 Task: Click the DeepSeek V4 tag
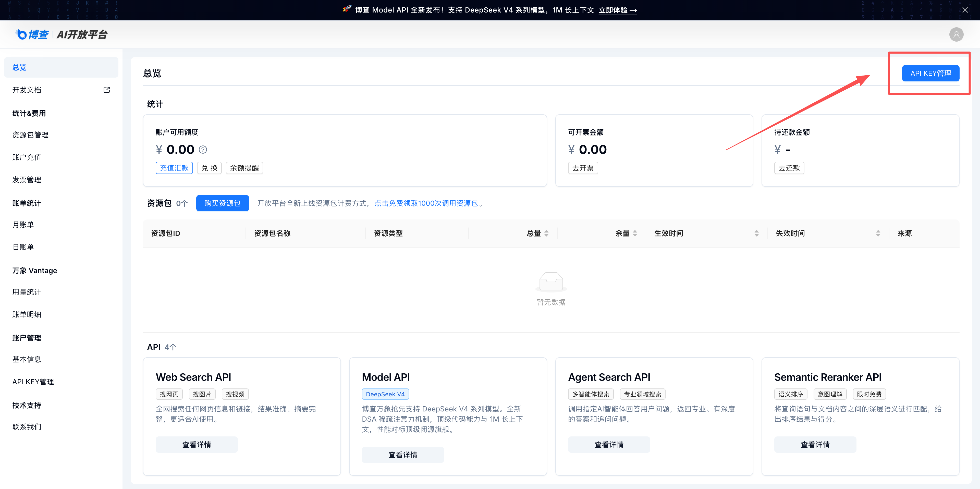pyautogui.click(x=385, y=394)
